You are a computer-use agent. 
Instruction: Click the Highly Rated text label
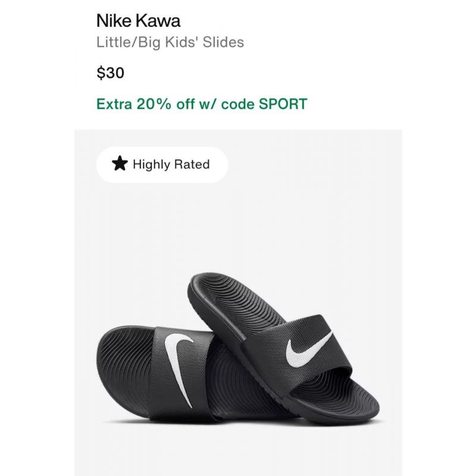pos(171,164)
